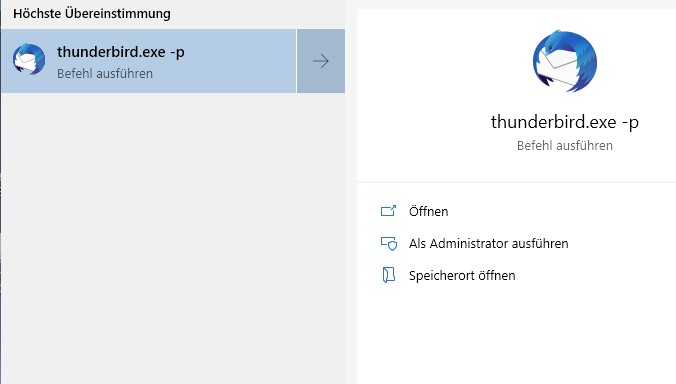Click thunderbird.exe -p heading in preview pane
The height and width of the screenshot is (384, 676).
565,122
